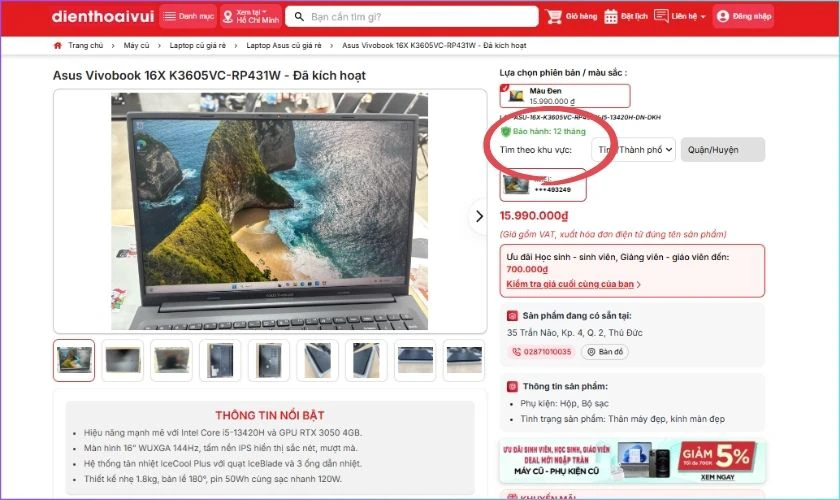This screenshot has width=840, height=500.
Task: Click the Đăng nhập login button
Action: 743,16
